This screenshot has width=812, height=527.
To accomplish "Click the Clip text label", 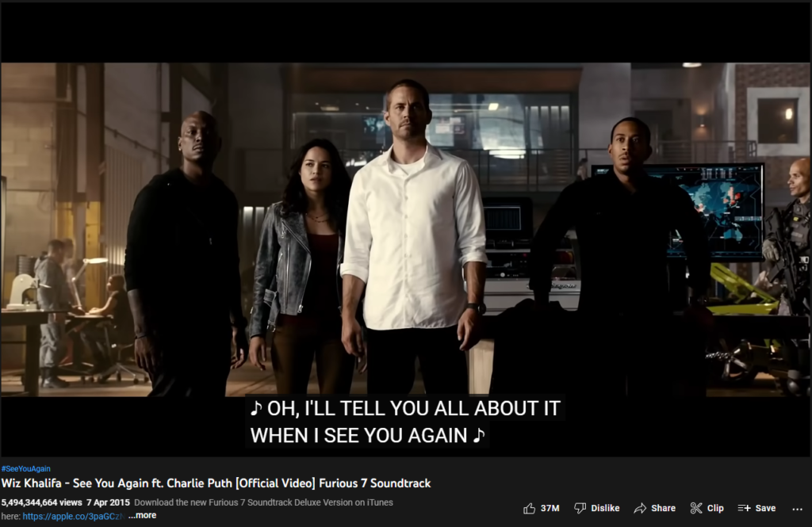I will click(715, 508).
